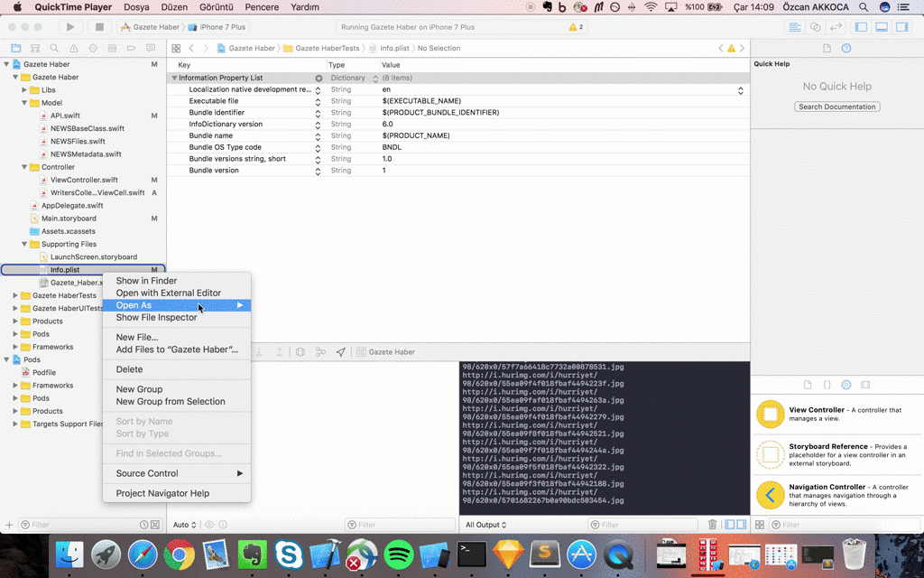Screen dimensions: 924x578
Task: Switch to the Version editor icon
Action: coord(836,27)
